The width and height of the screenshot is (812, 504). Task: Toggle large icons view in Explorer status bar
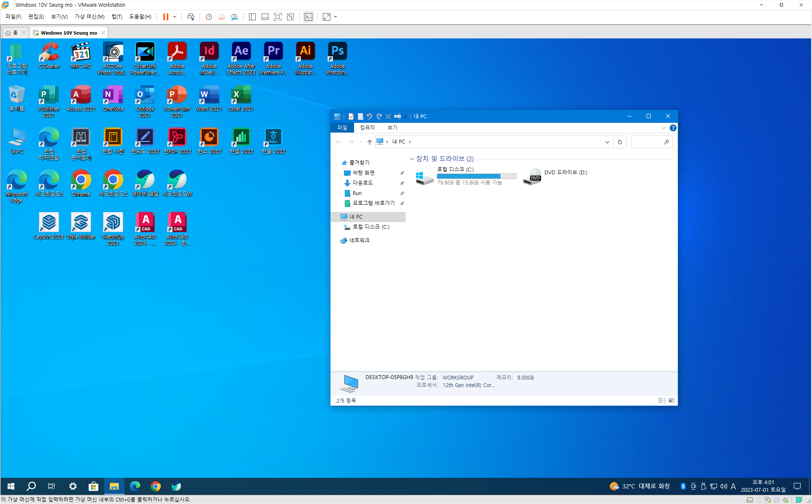671,400
